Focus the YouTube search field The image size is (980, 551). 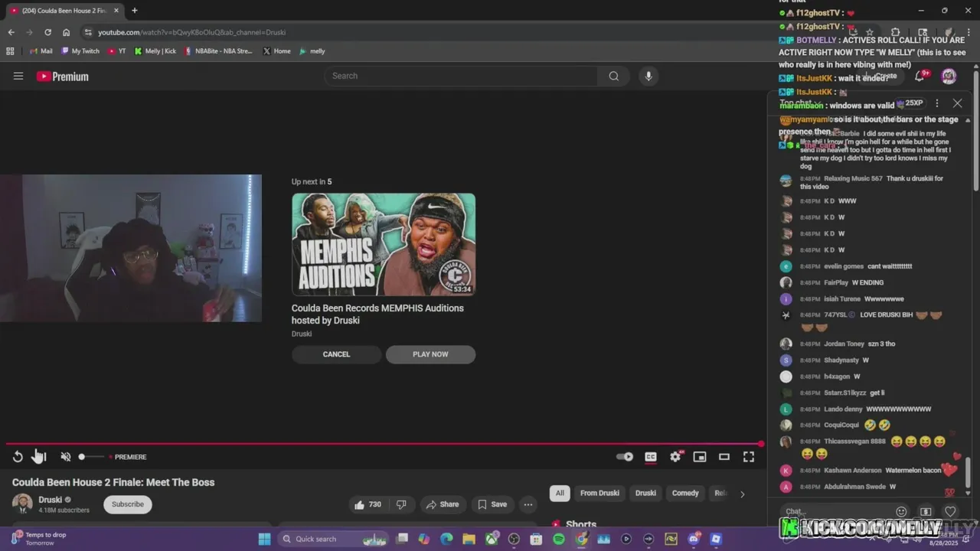462,76
